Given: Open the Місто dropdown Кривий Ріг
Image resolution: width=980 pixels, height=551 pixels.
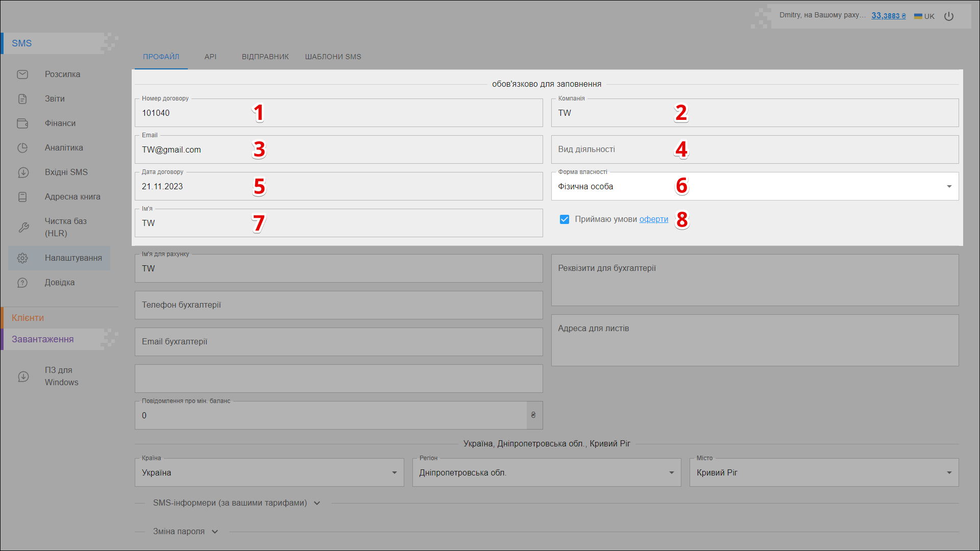Looking at the screenshot, I should [823, 473].
